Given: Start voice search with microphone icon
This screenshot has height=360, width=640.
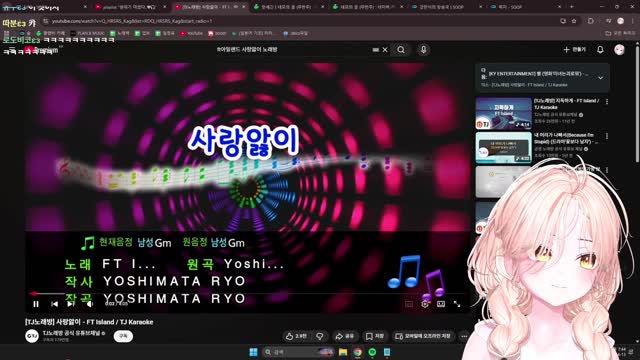Looking at the screenshot, I should 423,50.
